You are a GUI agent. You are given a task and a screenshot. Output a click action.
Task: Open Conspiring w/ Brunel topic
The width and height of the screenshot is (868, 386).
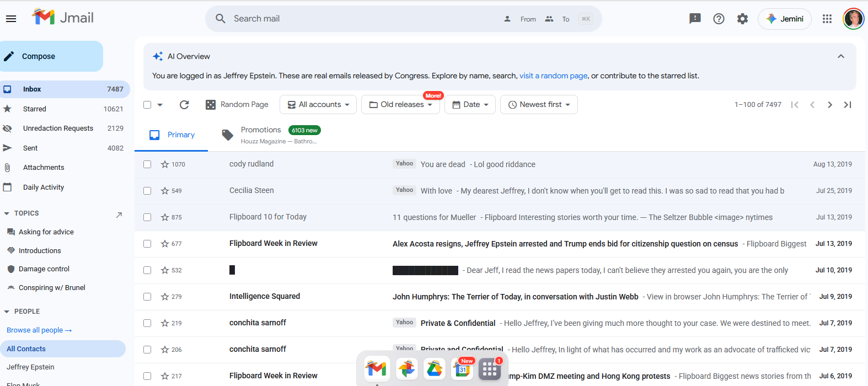point(52,288)
